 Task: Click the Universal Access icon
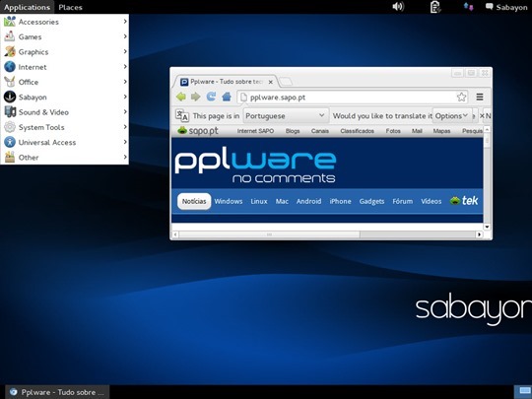(x=10, y=142)
